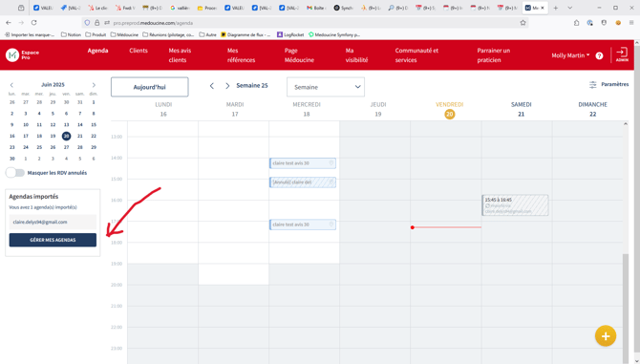
Task: Click Juin 2025 mini calendar title
Action: [x=53, y=85]
